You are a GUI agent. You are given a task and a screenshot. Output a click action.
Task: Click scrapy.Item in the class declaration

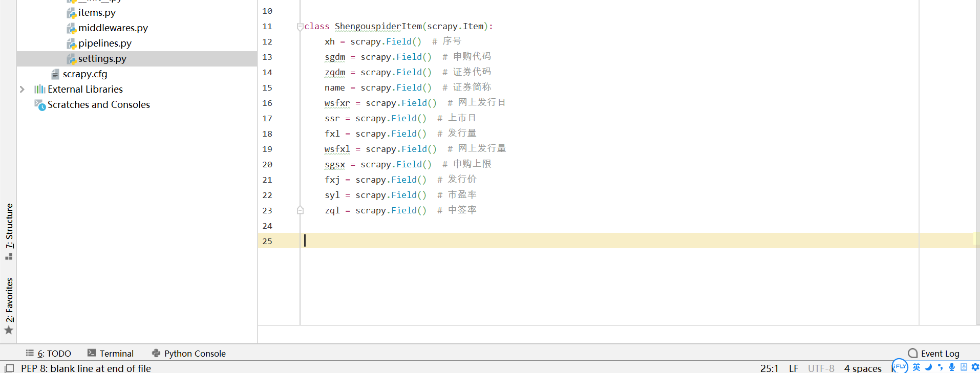(x=456, y=26)
